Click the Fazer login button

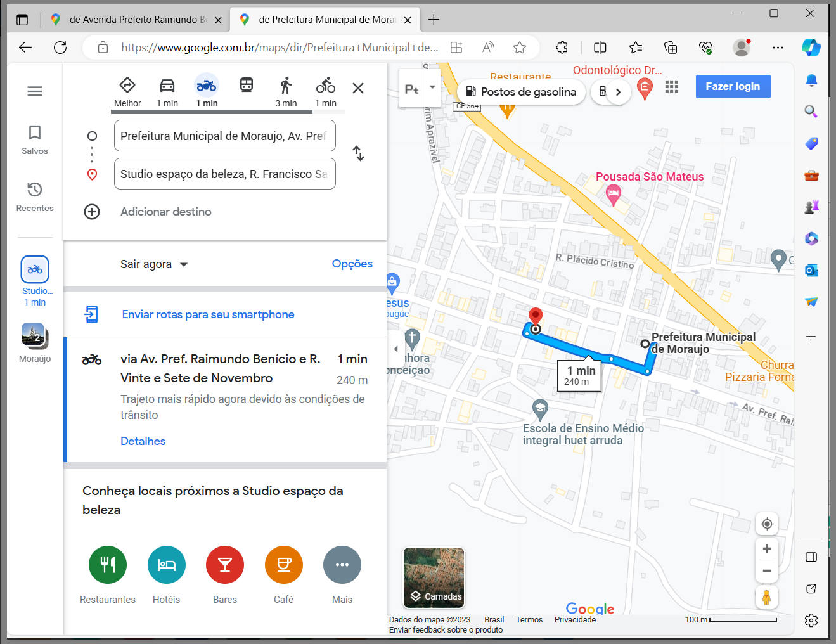pyautogui.click(x=733, y=86)
